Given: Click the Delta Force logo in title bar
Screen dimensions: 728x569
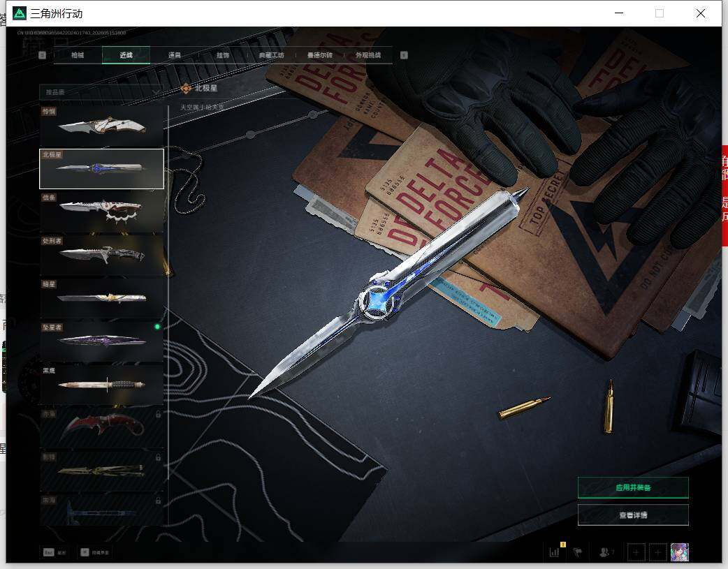Looking at the screenshot, I should [x=20, y=13].
